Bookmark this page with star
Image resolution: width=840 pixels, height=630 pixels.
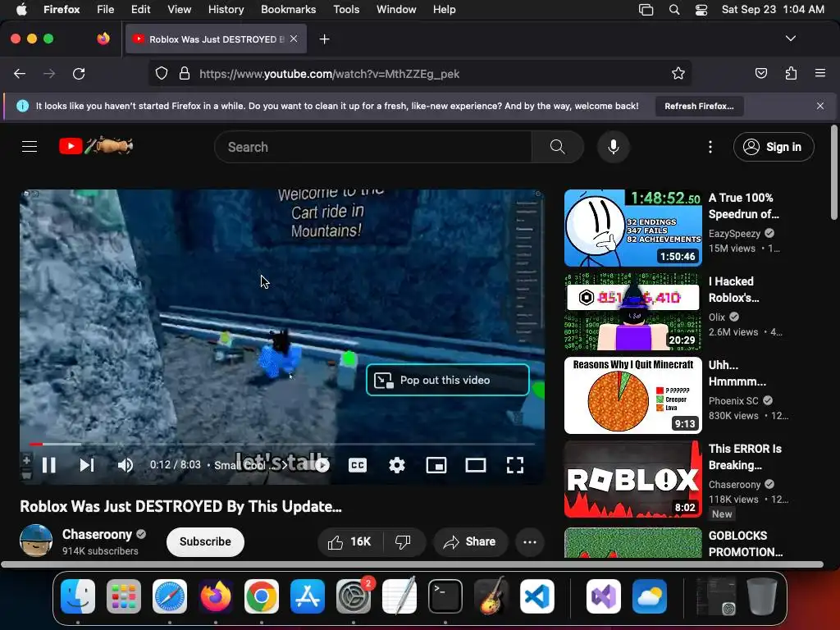point(678,73)
